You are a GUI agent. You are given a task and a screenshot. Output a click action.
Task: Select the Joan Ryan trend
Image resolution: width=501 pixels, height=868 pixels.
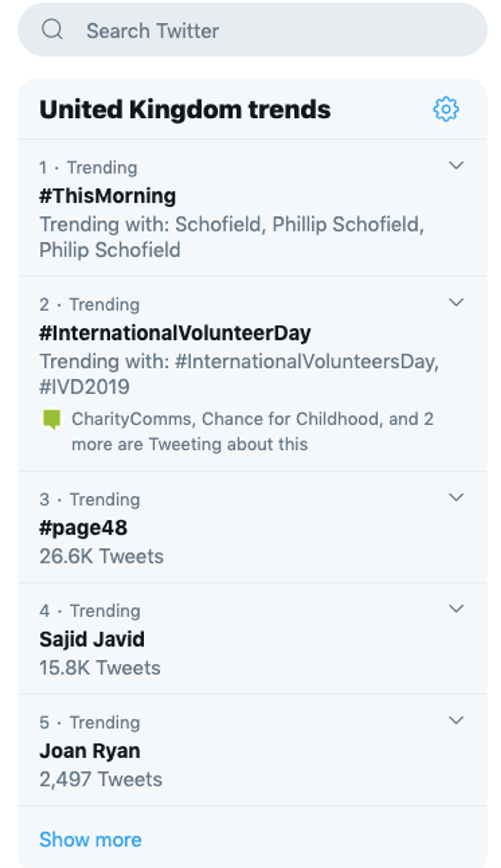(x=90, y=750)
